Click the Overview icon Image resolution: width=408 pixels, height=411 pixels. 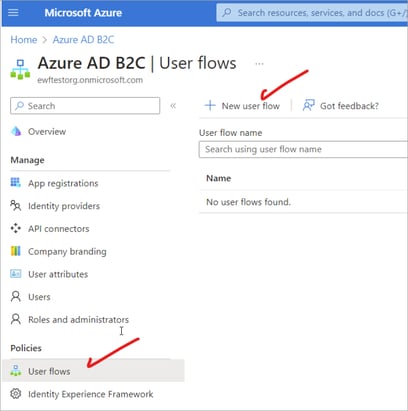tap(16, 131)
